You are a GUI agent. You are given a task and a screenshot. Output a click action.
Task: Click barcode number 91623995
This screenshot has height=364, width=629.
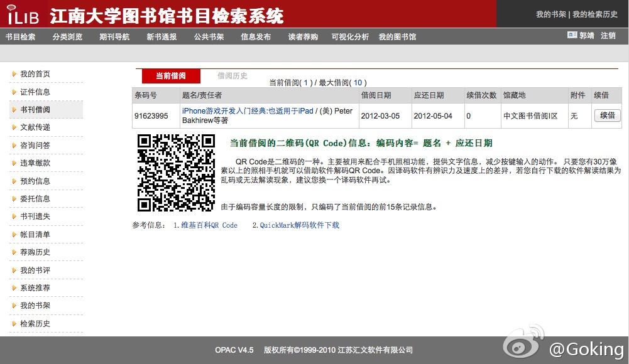coord(151,116)
